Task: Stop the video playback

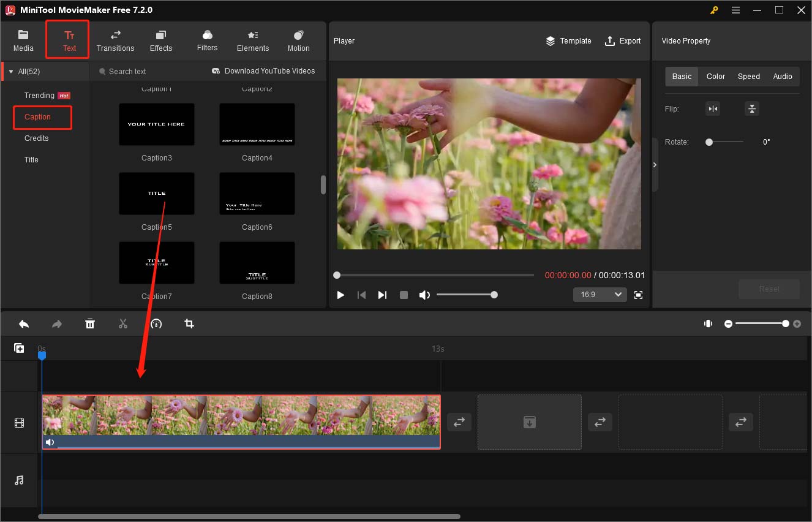Action: (x=404, y=295)
